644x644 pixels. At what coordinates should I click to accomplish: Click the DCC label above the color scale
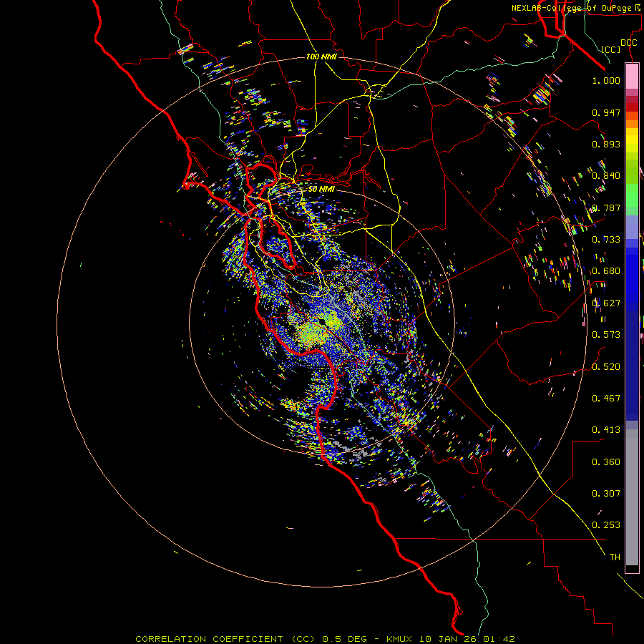[628, 43]
